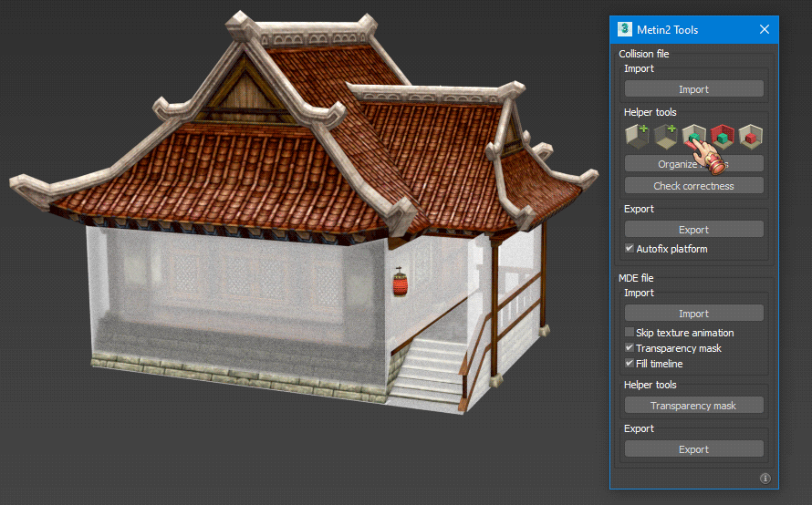
Task: Click the Transparency mask helper tool button
Action: pyautogui.click(x=694, y=405)
